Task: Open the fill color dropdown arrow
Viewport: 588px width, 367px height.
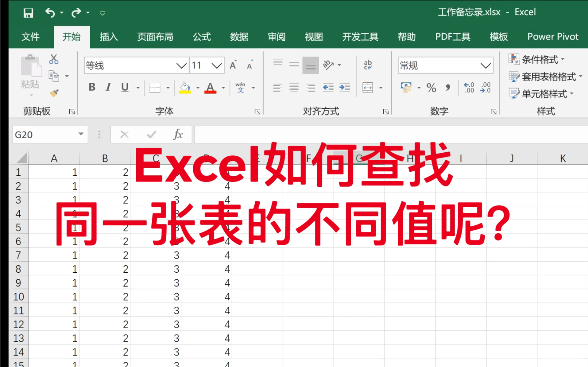Action: click(x=198, y=88)
